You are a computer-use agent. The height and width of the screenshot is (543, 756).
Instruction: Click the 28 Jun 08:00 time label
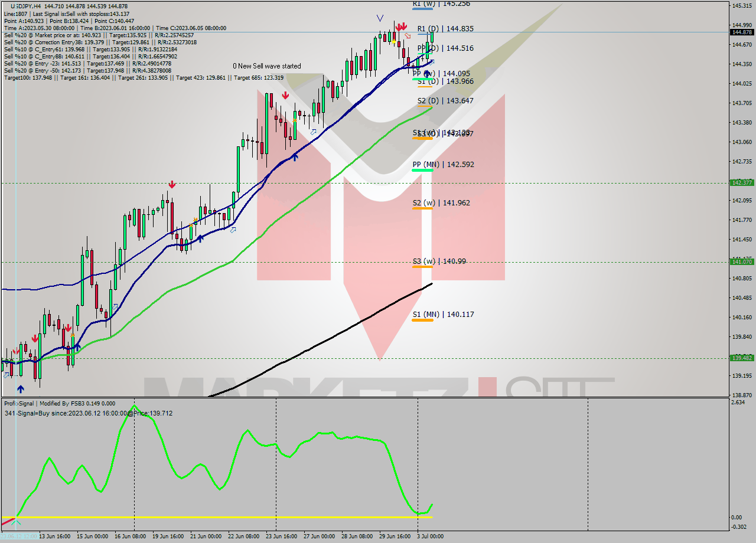tap(357, 537)
